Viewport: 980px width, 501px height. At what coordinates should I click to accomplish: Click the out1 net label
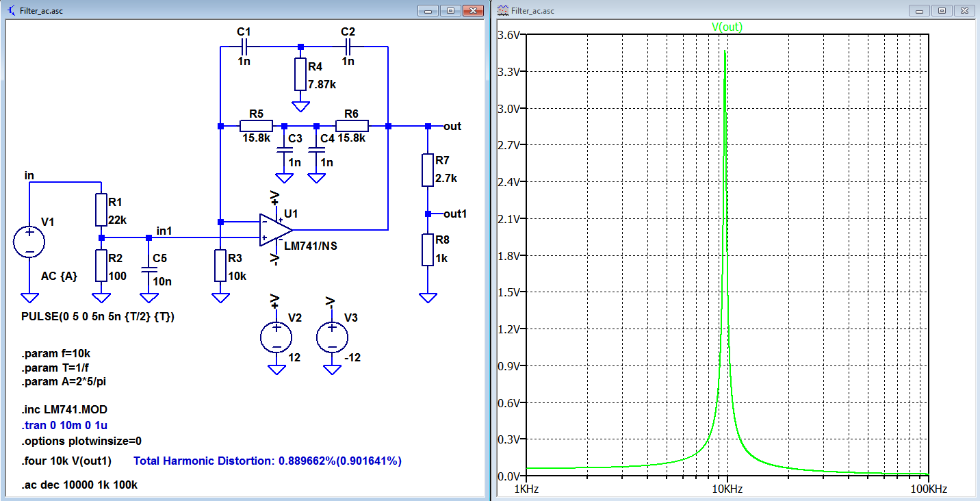(454, 214)
